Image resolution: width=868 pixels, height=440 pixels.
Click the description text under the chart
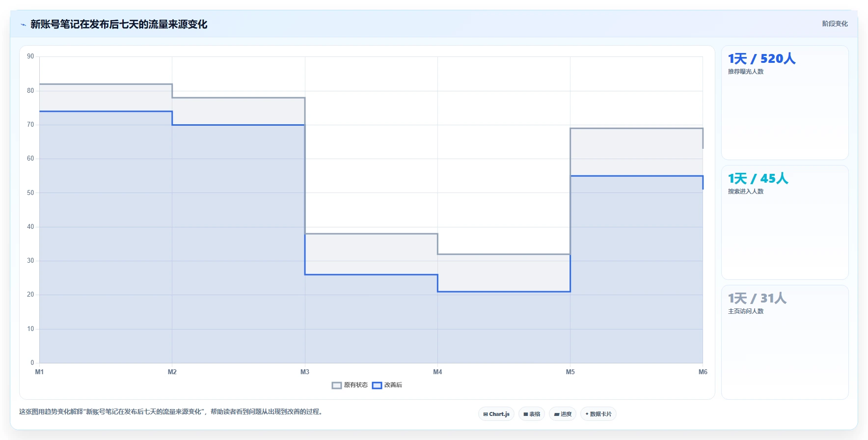click(x=172, y=412)
